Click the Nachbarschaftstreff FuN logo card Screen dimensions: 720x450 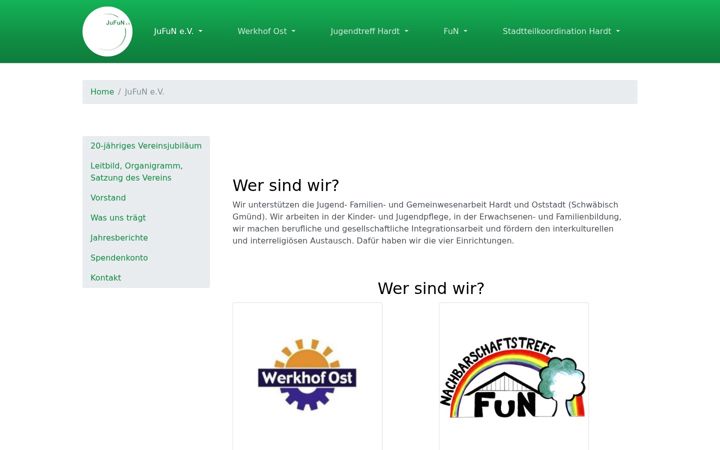[x=513, y=376]
